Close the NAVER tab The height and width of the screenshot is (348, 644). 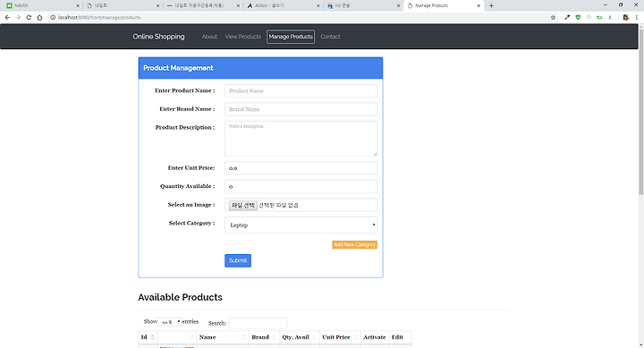point(78,5)
